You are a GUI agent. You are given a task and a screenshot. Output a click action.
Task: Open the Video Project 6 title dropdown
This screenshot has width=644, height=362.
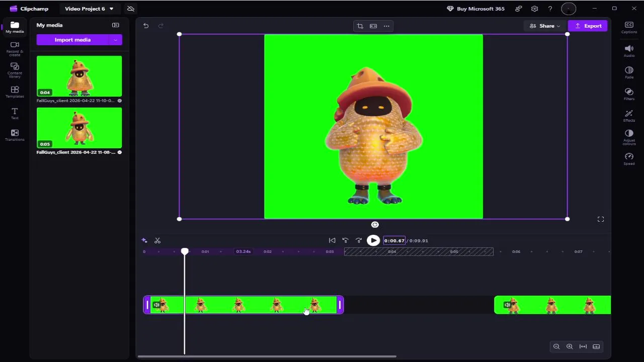click(89, 9)
